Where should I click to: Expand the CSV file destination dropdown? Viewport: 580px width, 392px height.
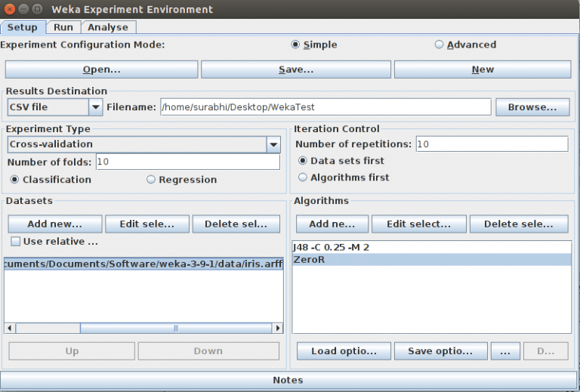[95, 107]
